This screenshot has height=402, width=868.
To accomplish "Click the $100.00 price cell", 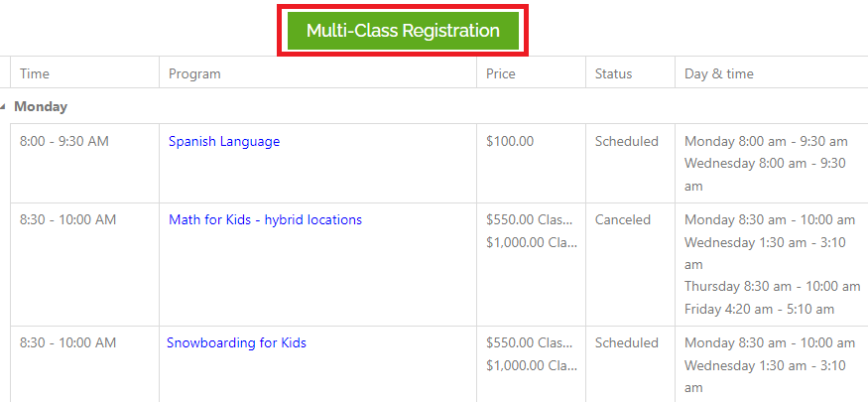I will [x=510, y=141].
